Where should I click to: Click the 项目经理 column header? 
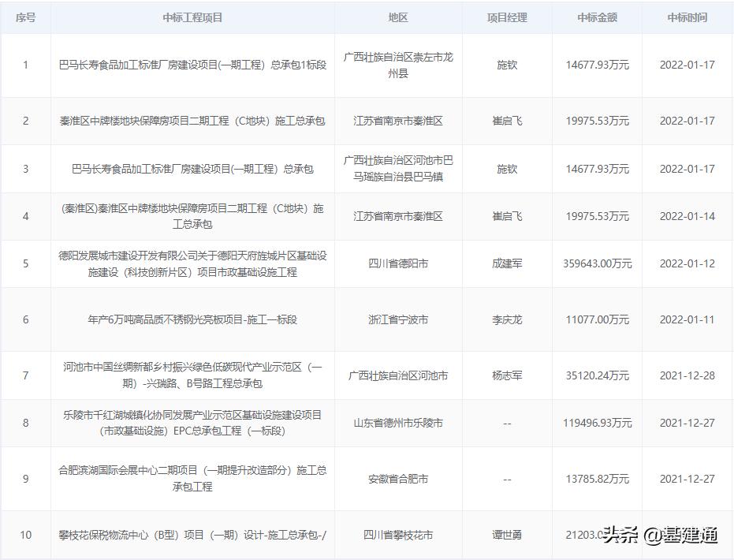coord(507,17)
